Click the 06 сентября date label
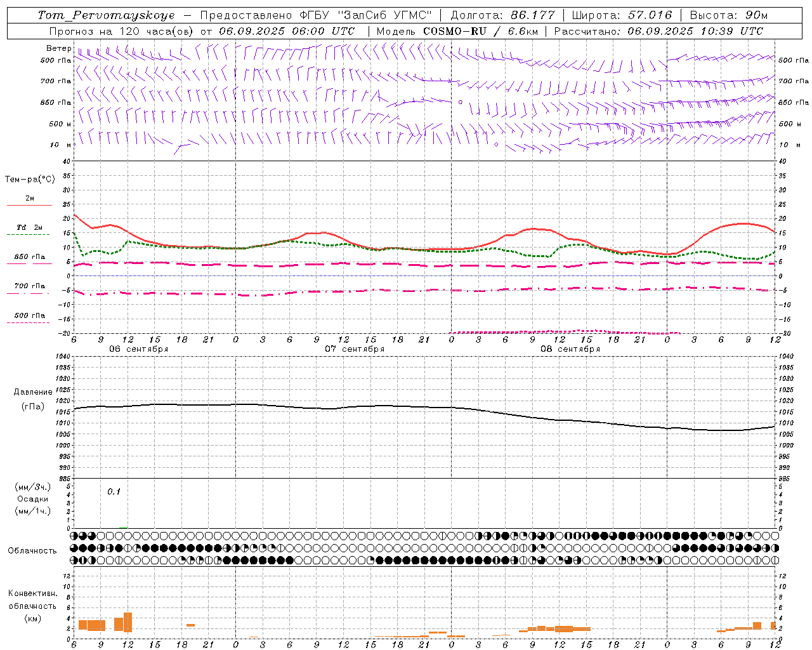This screenshot has height=650, width=812. (139, 348)
